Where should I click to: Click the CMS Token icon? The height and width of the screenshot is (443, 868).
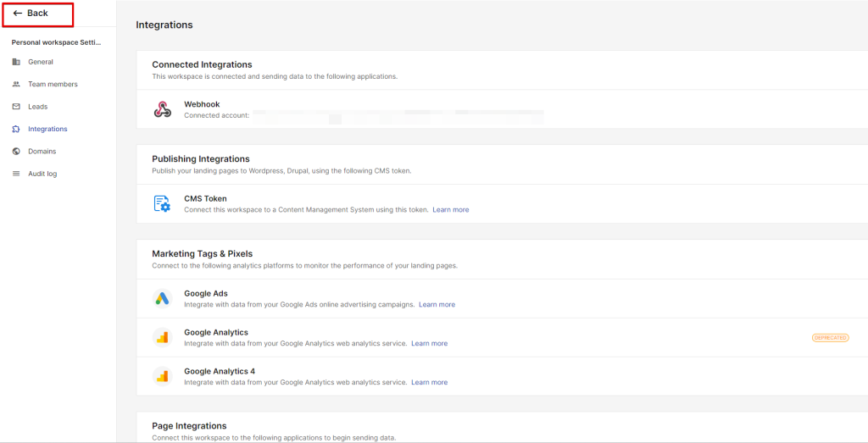pyautogui.click(x=162, y=203)
